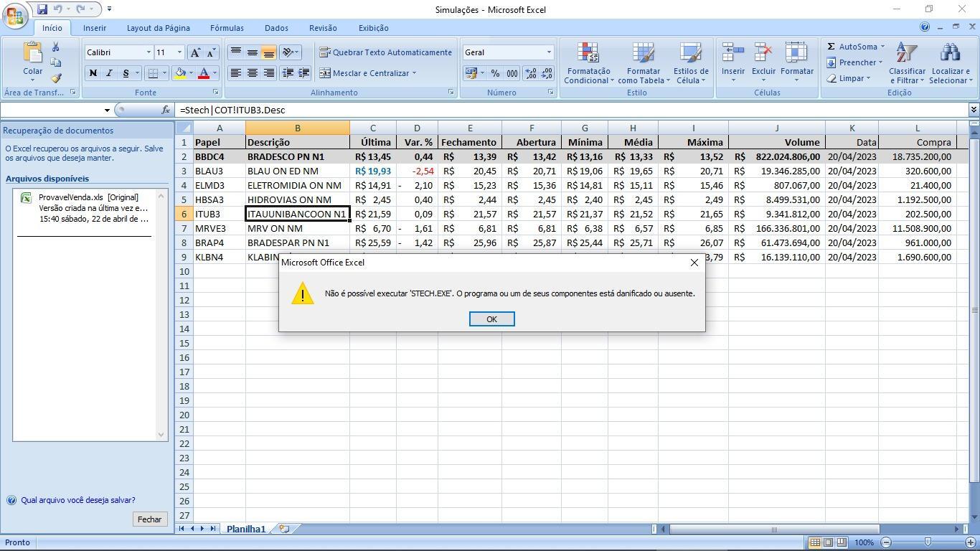980x551 pixels.
Task: Apply thousands separator 000 icon
Action: [512, 73]
